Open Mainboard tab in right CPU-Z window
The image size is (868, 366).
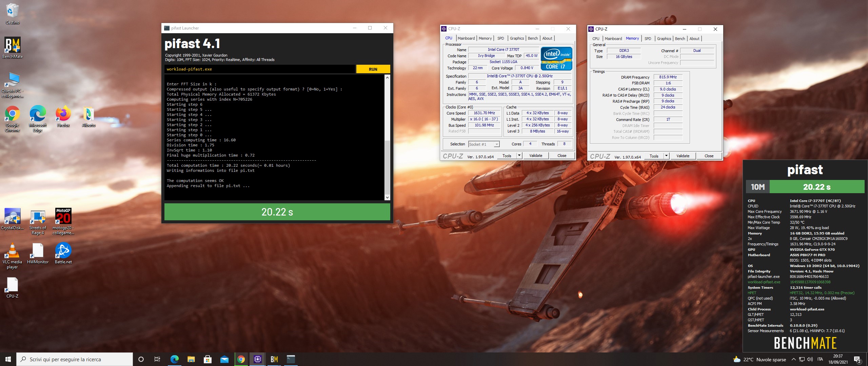[x=613, y=39]
